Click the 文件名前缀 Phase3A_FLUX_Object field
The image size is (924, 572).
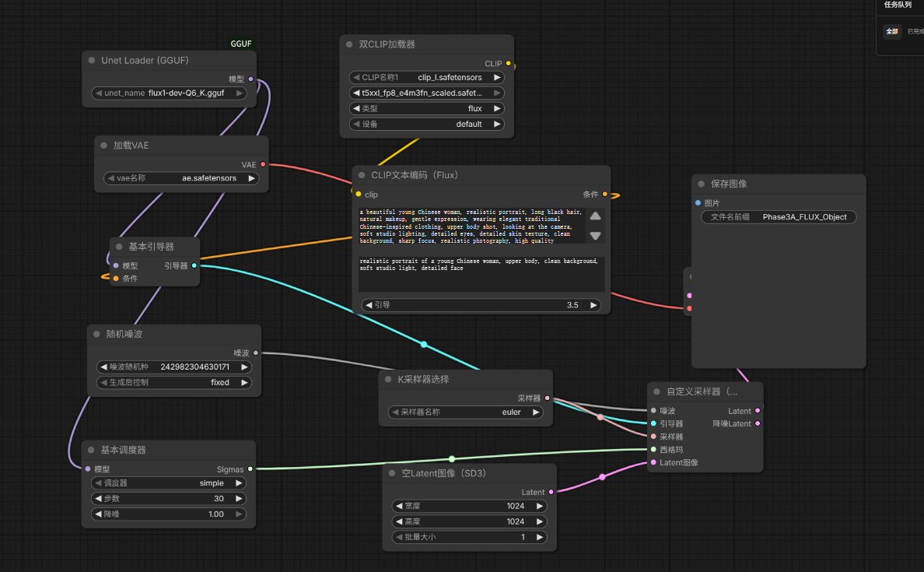click(779, 217)
